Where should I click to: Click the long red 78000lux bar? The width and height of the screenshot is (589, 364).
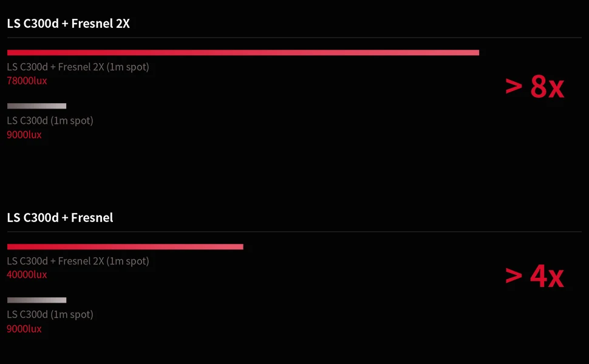coord(243,53)
